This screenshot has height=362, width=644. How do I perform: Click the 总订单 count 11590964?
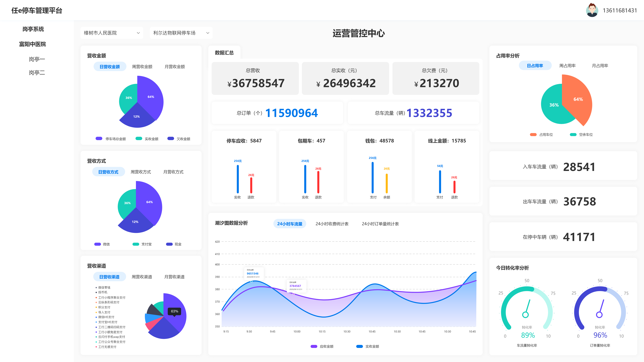coord(291,113)
